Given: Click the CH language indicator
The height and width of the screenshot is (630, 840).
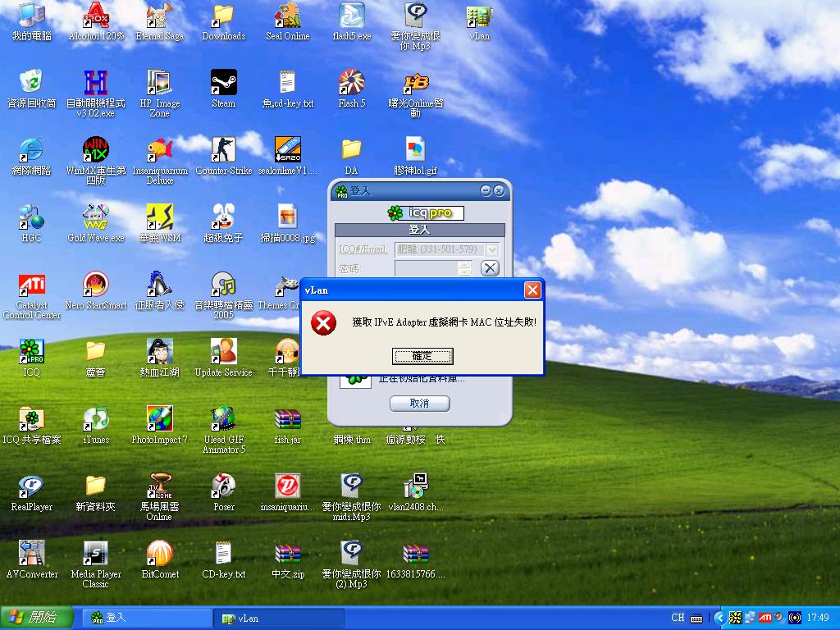Looking at the screenshot, I should pos(678,618).
